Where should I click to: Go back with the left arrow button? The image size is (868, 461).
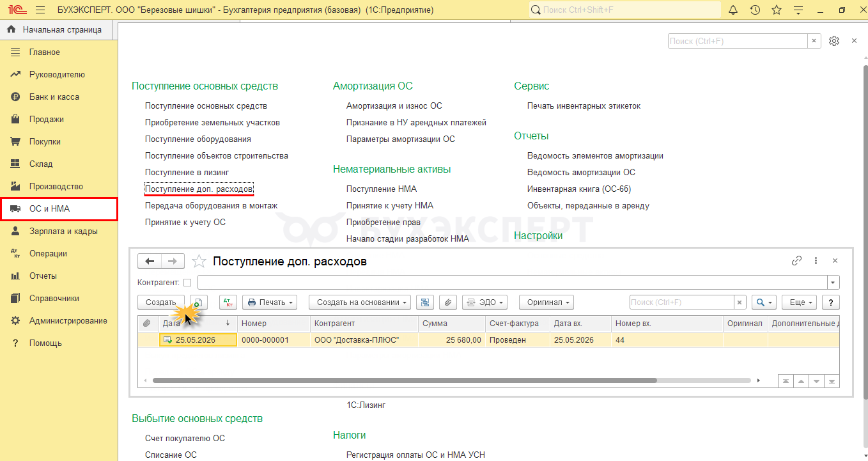[x=150, y=261]
